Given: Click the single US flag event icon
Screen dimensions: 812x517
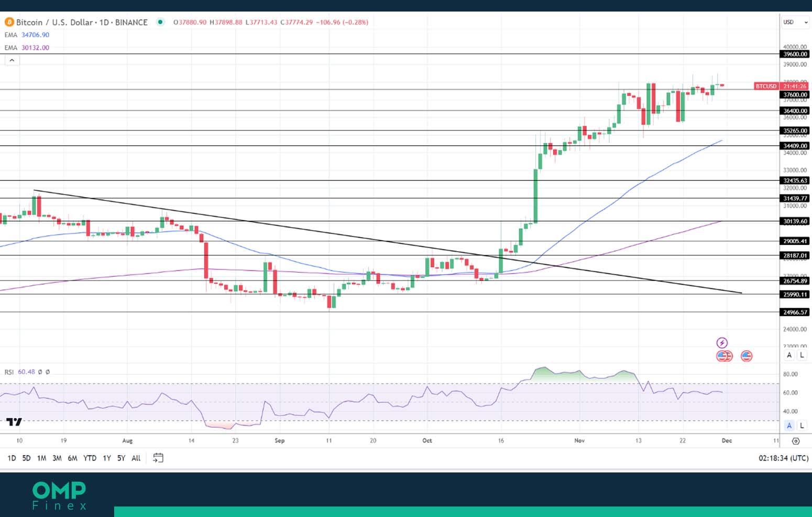Looking at the screenshot, I should point(747,356).
